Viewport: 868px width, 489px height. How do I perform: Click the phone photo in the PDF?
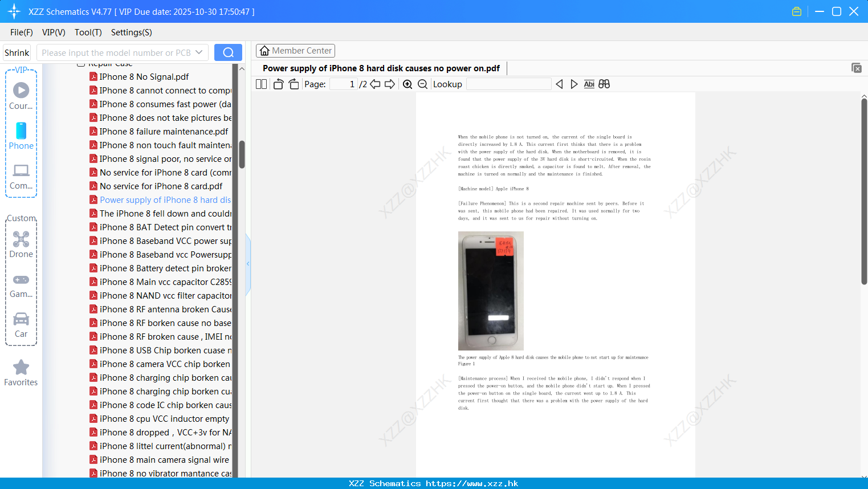point(491,291)
